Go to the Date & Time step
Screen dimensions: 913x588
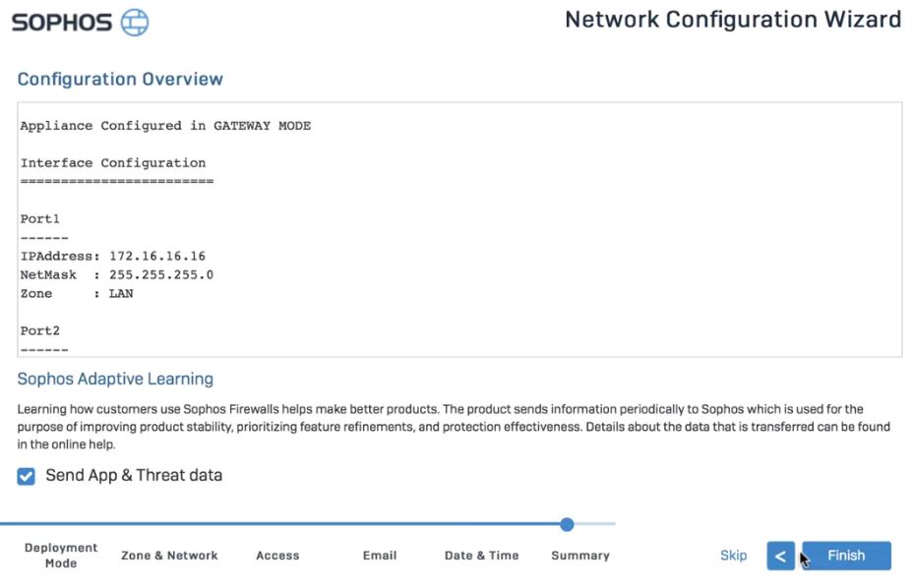tap(481, 556)
